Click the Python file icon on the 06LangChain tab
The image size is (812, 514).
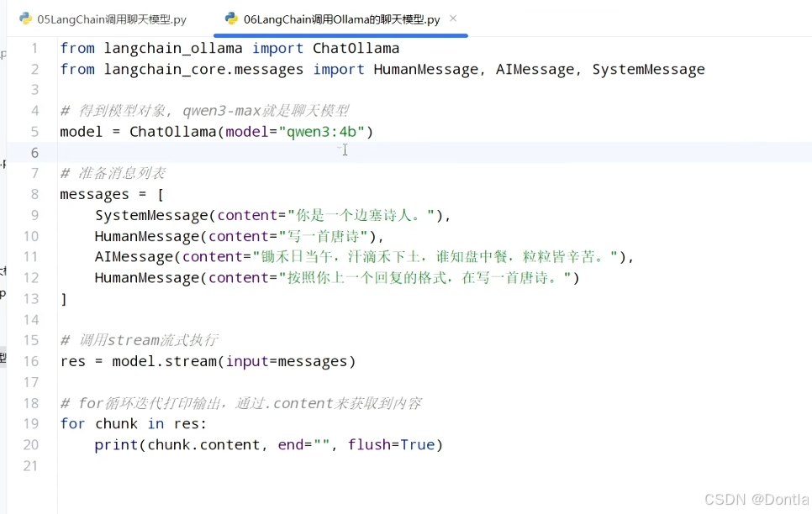pyautogui.click(x=231, y=18)
